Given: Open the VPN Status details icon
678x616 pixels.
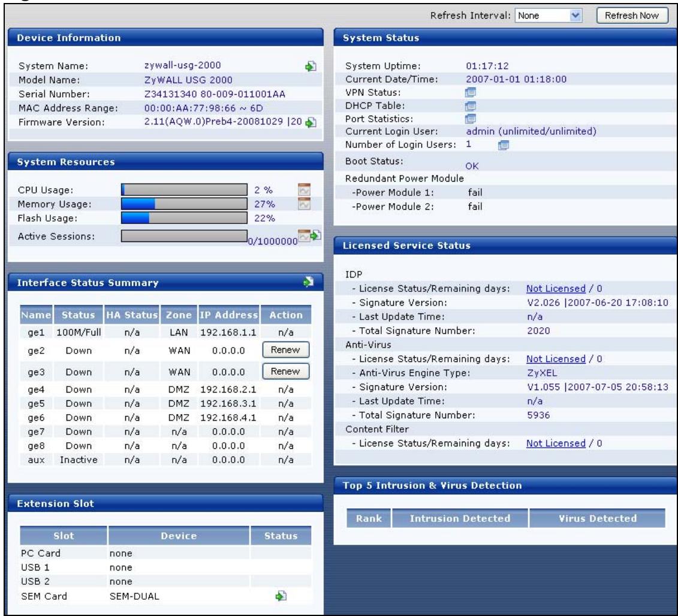Looking at the screenshot, I should 471,92.
